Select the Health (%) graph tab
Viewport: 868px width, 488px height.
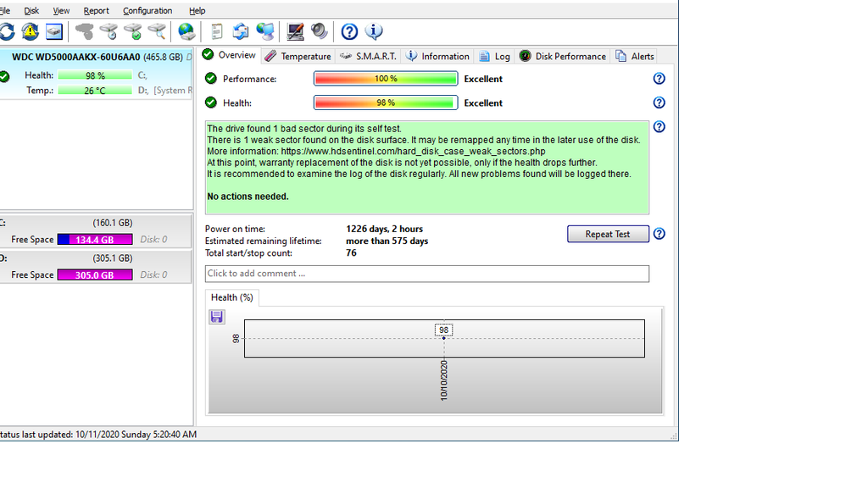tap(232, 297)
